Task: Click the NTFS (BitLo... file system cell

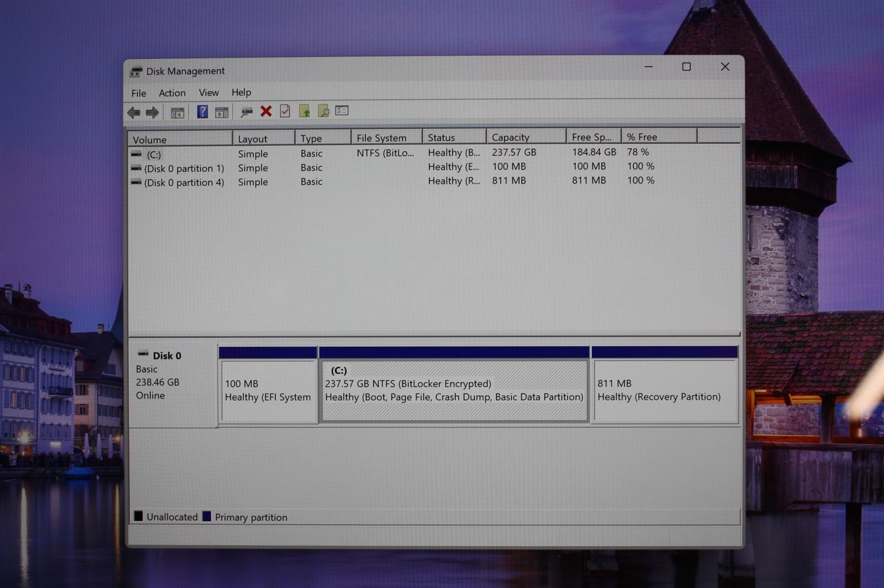Action: pos(385,153)
